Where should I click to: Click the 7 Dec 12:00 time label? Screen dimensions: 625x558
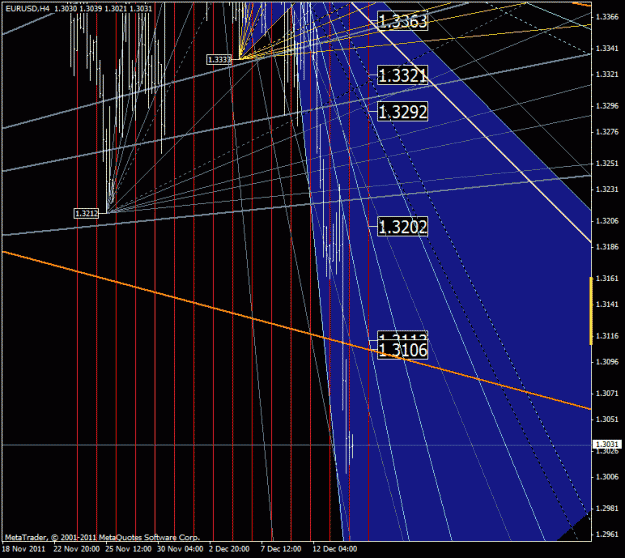click(x=281, y=549)
